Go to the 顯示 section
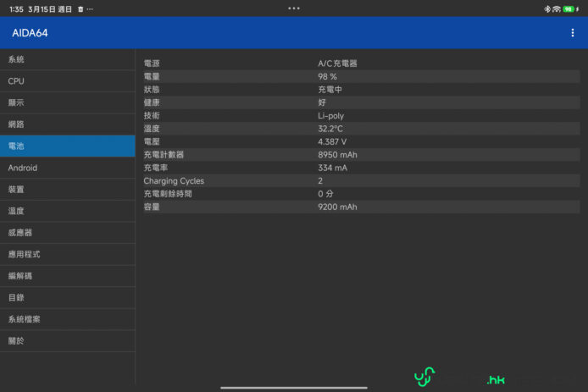Image resolution: width=588 pixels, height=392 pixels. coord(67,102)
